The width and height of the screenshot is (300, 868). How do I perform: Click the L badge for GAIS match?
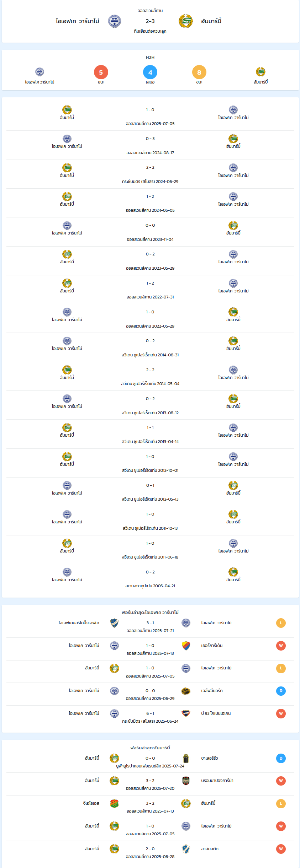[281, 803]
